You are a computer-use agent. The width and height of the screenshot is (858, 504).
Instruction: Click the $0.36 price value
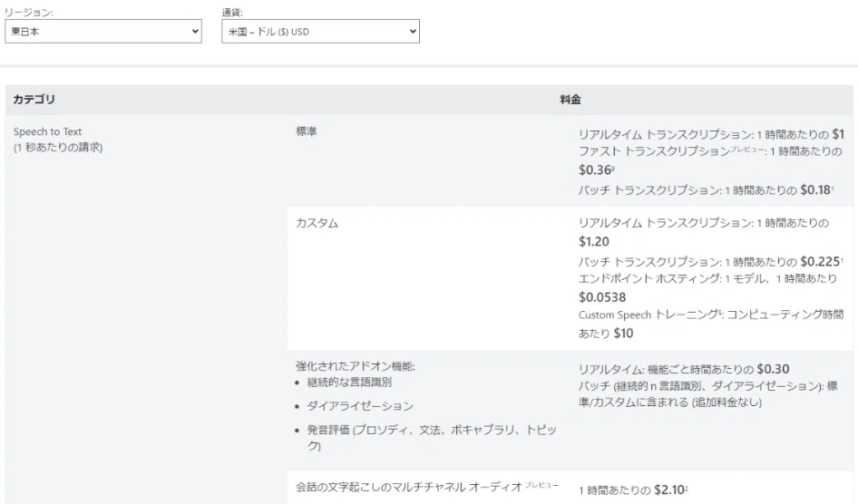tap(597, 170)
